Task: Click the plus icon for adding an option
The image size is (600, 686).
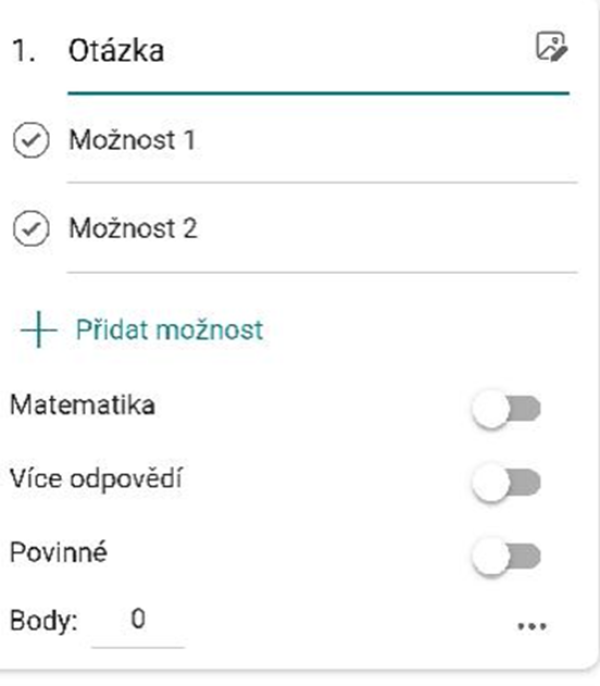Action: pyautogui.click(x=39, y=329)
